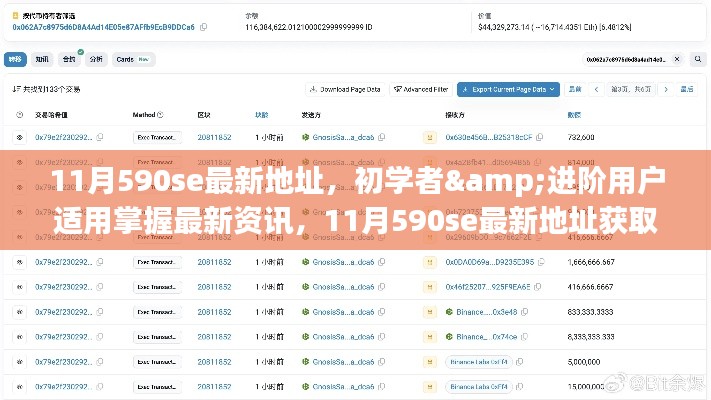Click the Exec Transaction method badge in first row
Screen dimensions: 711x400
click(x=156, y=137)
